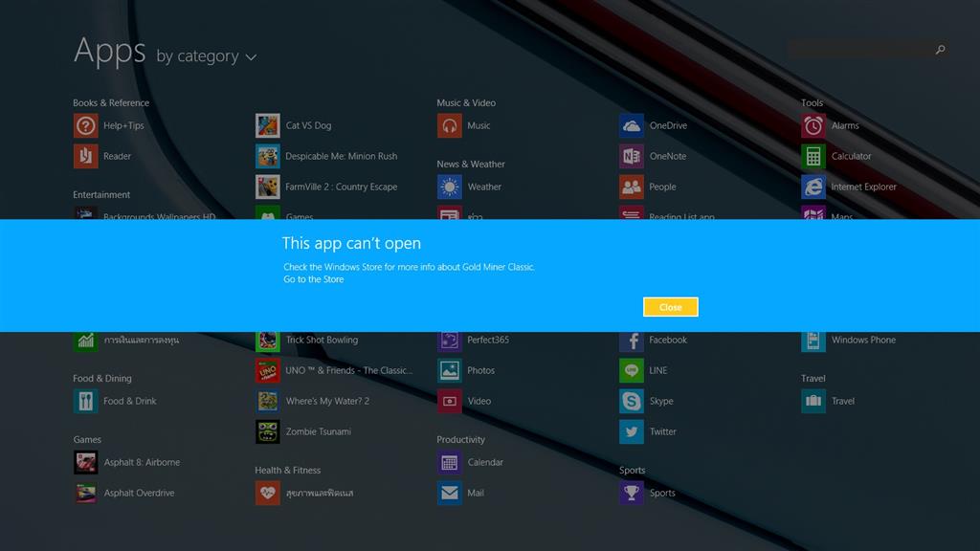This screenshot has height=551, width=980.
Task: Open the Skype app icon
Action: (x=632, y=401)
